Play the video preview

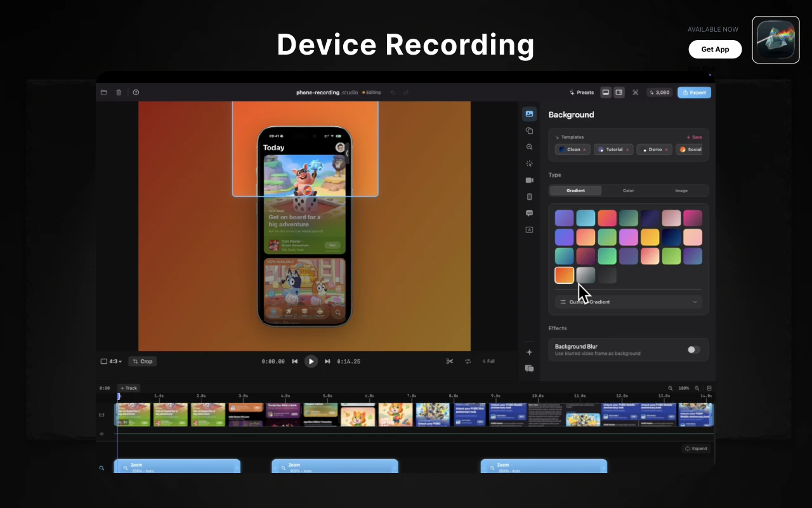click(311, 361)
